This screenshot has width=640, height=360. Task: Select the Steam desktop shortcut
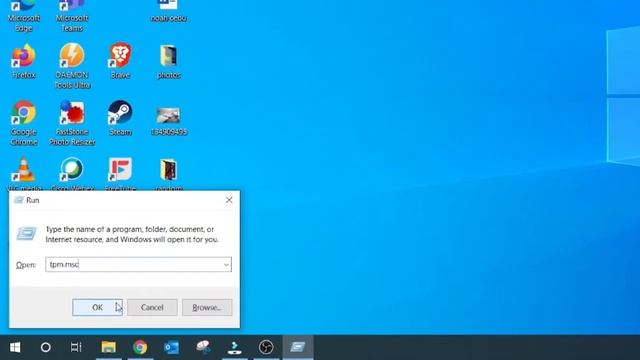point(120,118)
